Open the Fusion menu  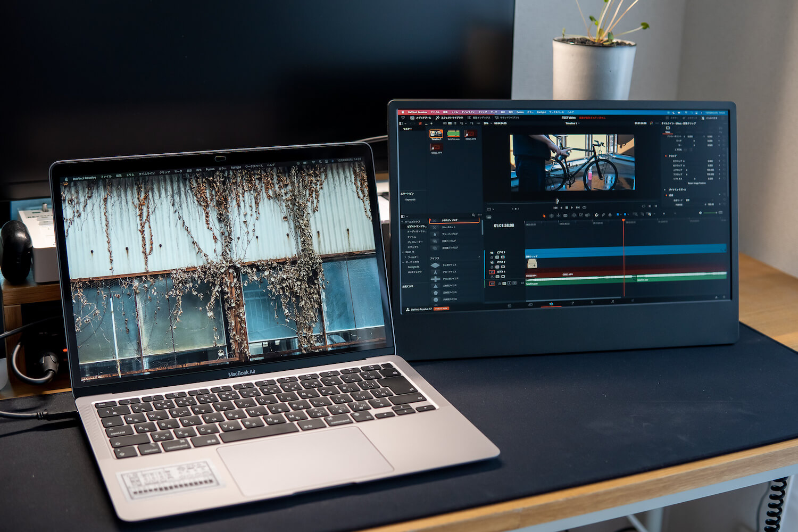point(520,112)
